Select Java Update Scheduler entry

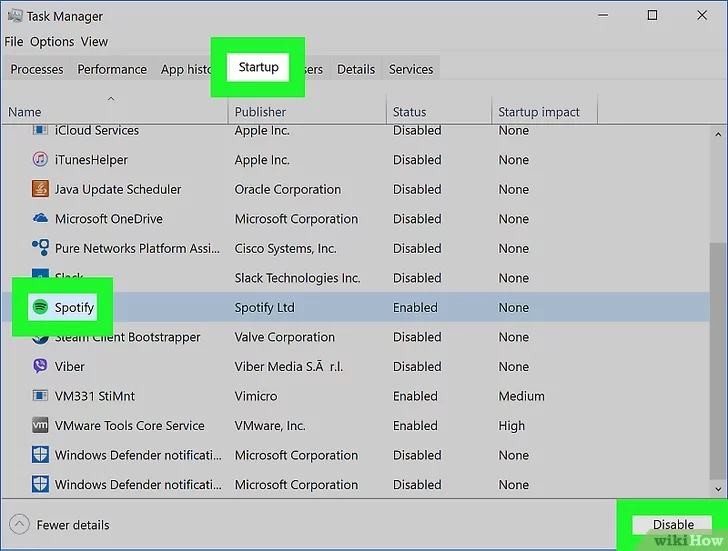point(118,189)
